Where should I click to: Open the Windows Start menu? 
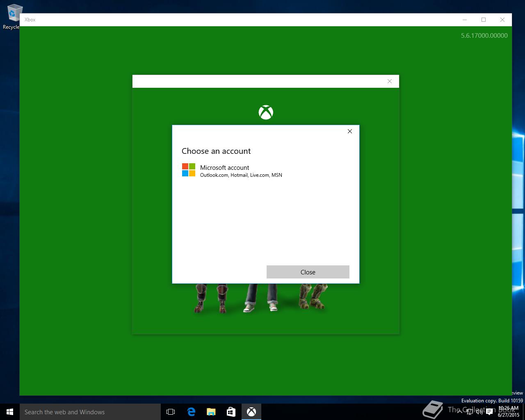tap(10, 412)
